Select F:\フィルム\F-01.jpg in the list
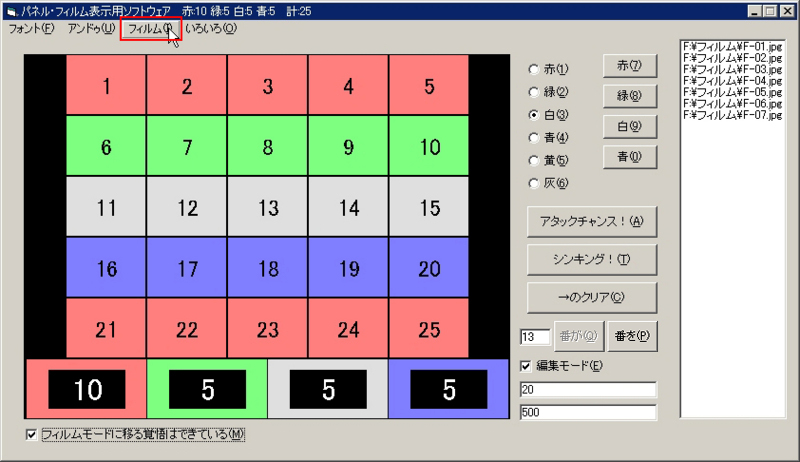This screenshot has height=462, width=800. (732, 47)
